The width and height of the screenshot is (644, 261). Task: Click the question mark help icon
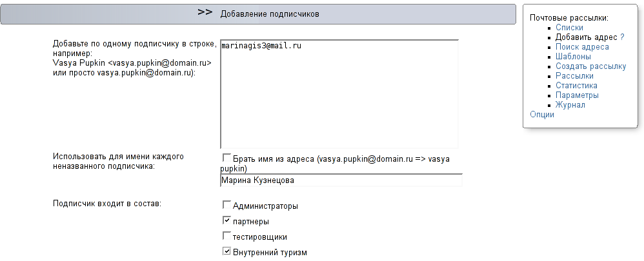click(622, 37)
